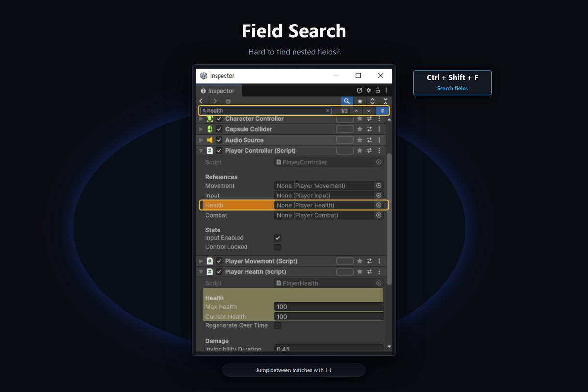
Task: Open Player Controller script kebab menu
Action: pos(379,151)
